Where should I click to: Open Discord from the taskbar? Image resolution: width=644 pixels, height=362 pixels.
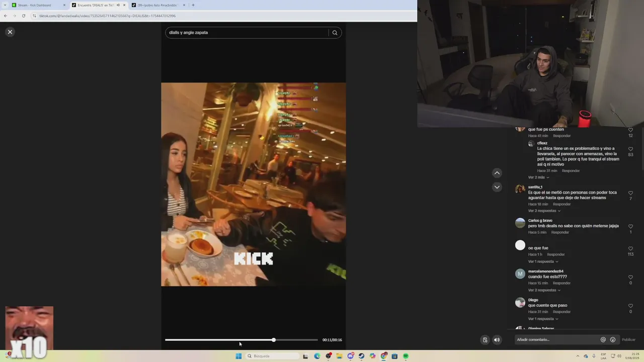coord(351,356)
